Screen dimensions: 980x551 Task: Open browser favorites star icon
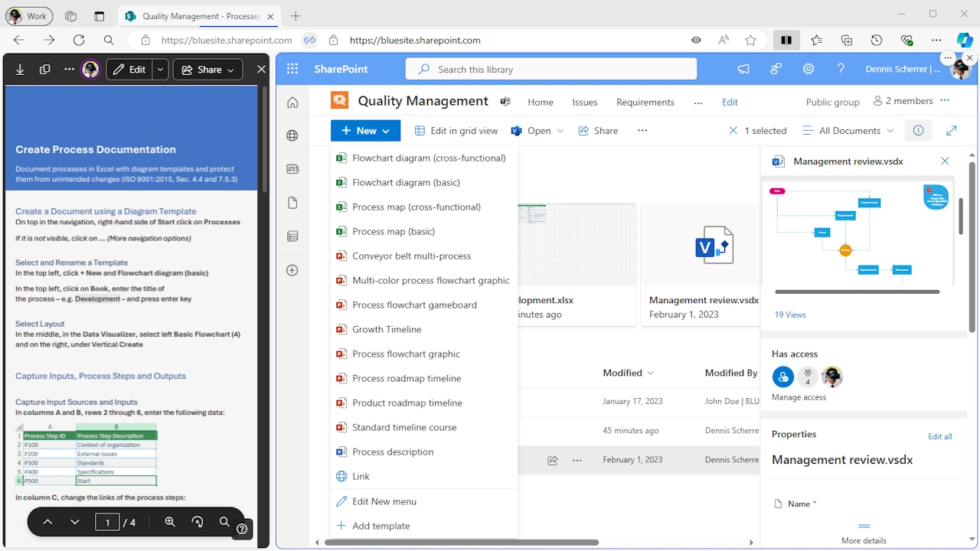tap(750, 40)
